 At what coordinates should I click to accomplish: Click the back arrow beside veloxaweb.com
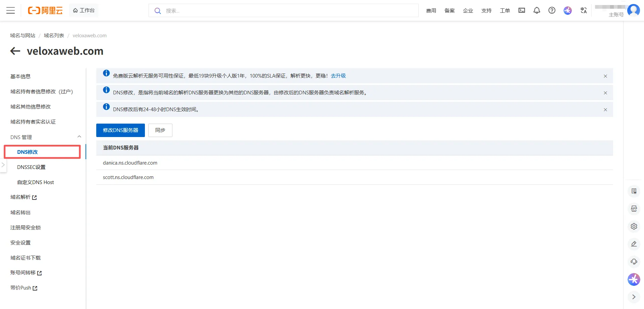pyautogui.click(x=15, y=51)
